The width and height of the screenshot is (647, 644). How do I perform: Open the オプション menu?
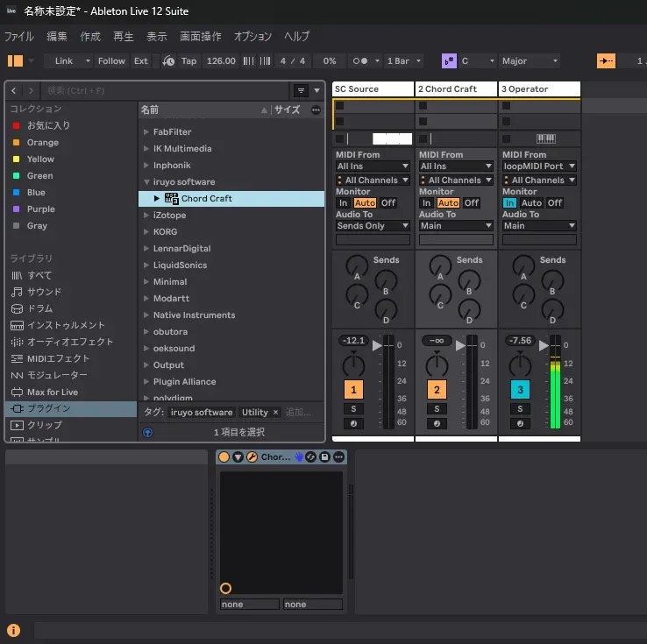coord(252,36)
